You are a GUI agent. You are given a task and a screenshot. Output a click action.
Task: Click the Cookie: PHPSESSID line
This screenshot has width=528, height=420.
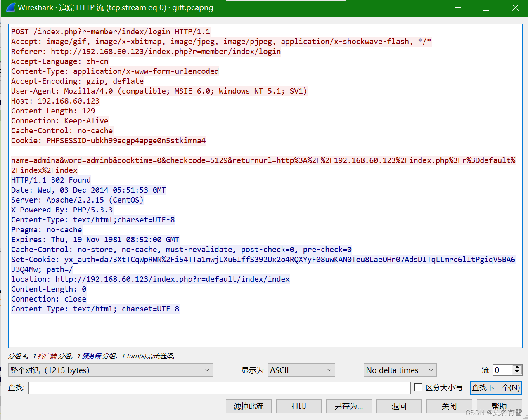coord(108,141)
